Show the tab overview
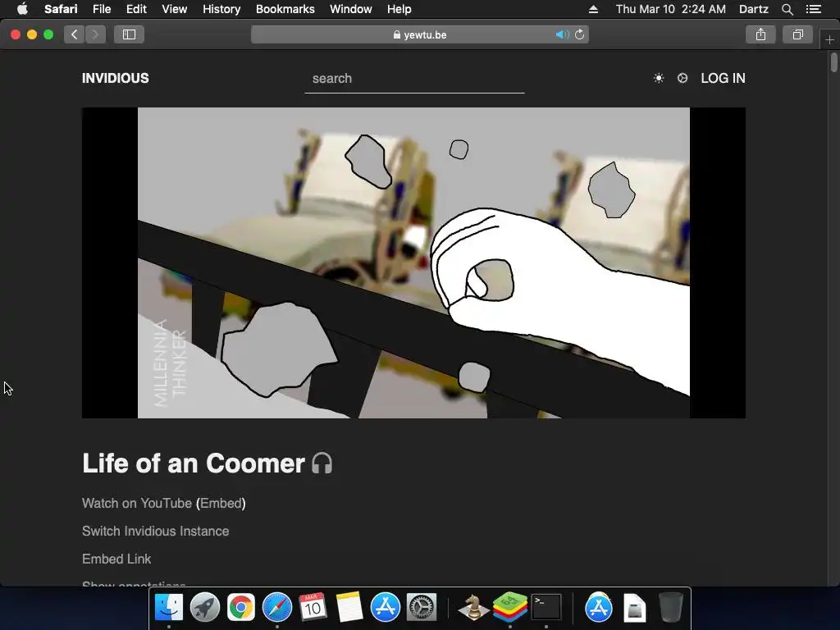 [797, 34]
